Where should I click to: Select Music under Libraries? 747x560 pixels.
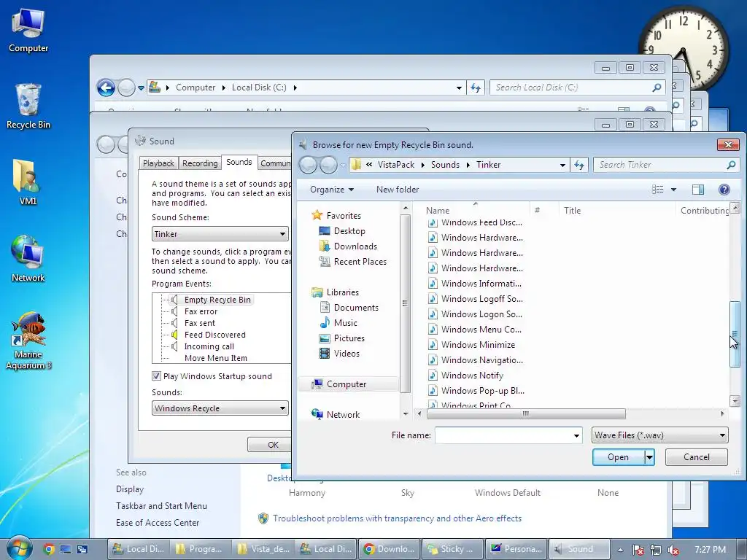point(345,323)
